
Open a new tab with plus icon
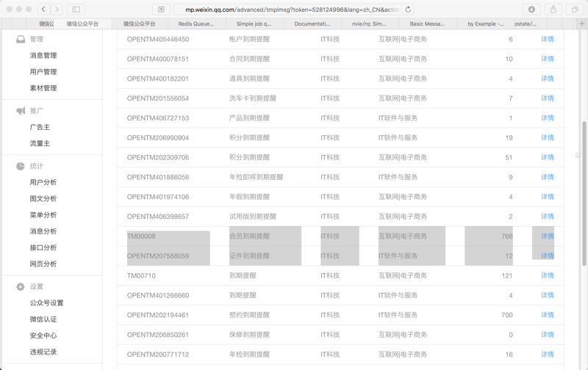tap(581, 23)
